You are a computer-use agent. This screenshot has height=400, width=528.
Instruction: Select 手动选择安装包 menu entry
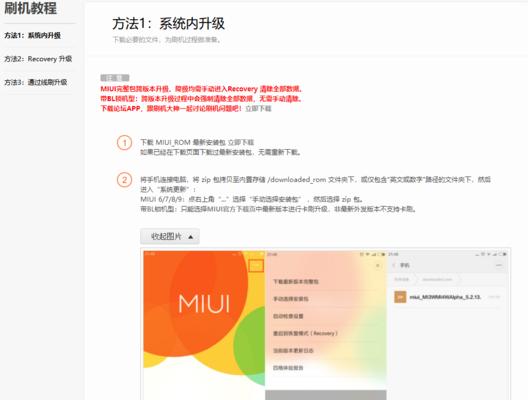coord(291,299)
